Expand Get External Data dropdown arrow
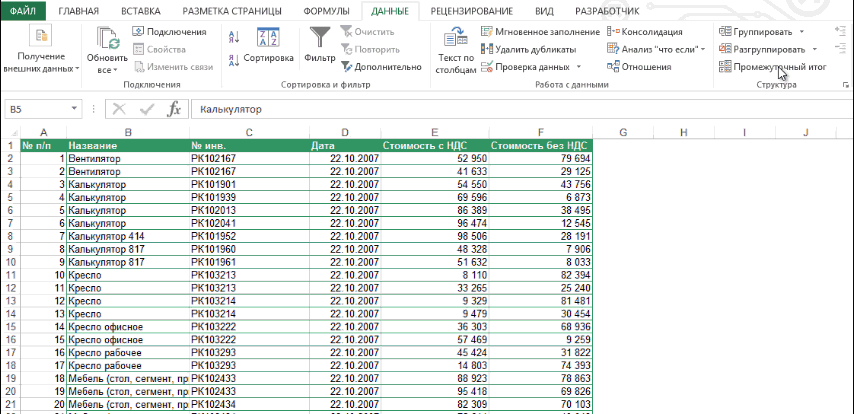 click(x=77, y=69)
